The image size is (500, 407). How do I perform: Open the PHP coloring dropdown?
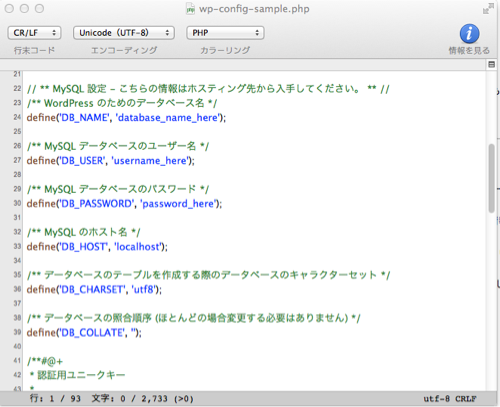pos(225,33)
